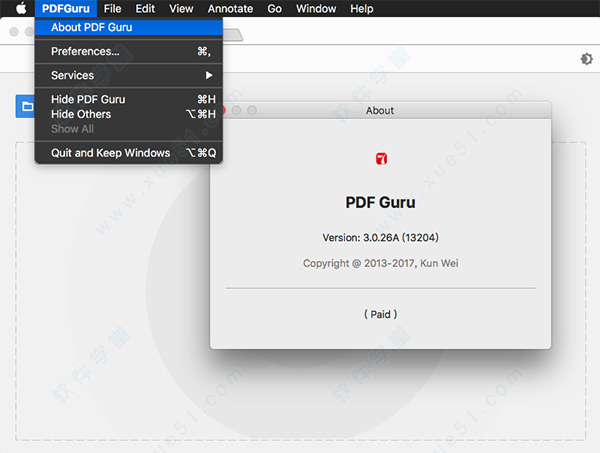The height and width of the screenshot is (453, 600).
Task: Click the ( Paid ) license text
Action: [x=380, y=314]
